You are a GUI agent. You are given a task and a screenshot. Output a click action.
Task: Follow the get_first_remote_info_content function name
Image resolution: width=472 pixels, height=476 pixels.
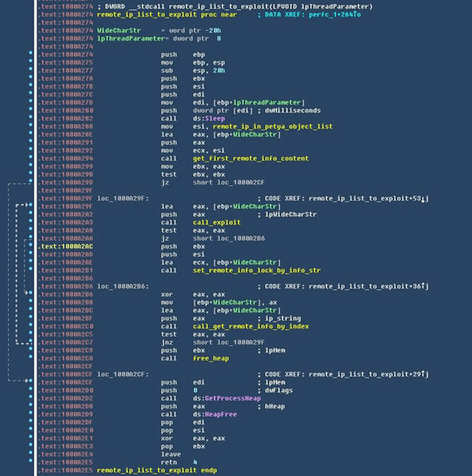[238, 158]
